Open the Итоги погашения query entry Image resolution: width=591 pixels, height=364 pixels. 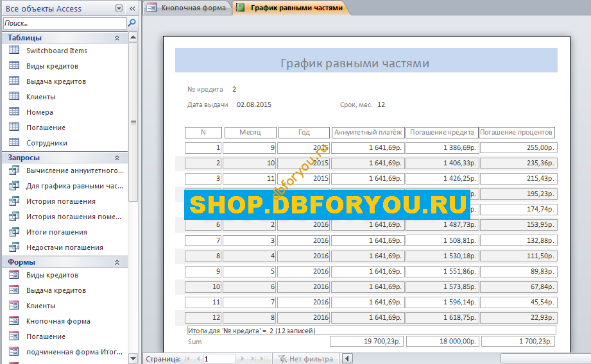pyautogui.click(x=56, y=232)
